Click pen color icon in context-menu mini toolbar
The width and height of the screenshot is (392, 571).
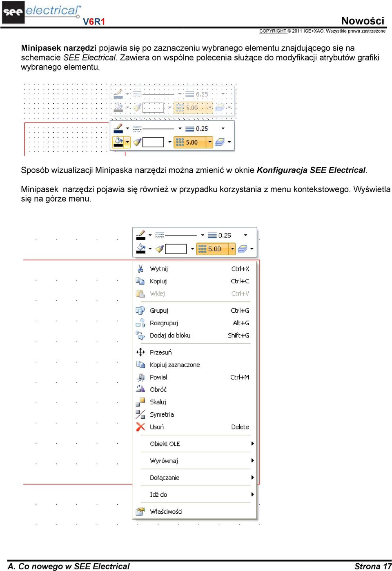pos(140,235)
